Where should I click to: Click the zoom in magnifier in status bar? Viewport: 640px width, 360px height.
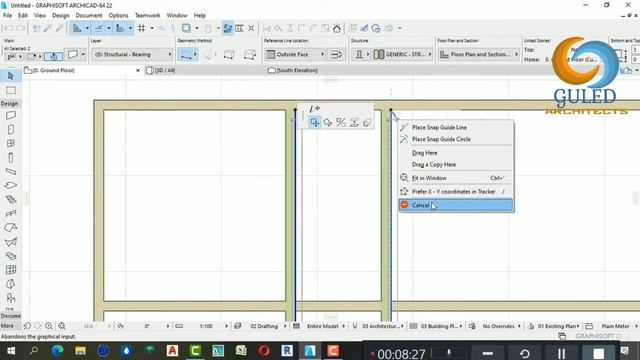49,326
